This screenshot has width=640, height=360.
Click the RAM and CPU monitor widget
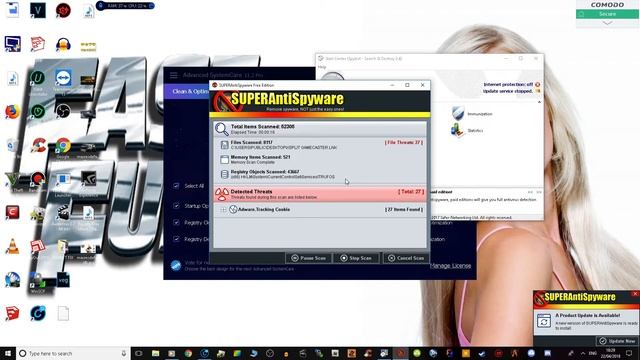point(126,6)
